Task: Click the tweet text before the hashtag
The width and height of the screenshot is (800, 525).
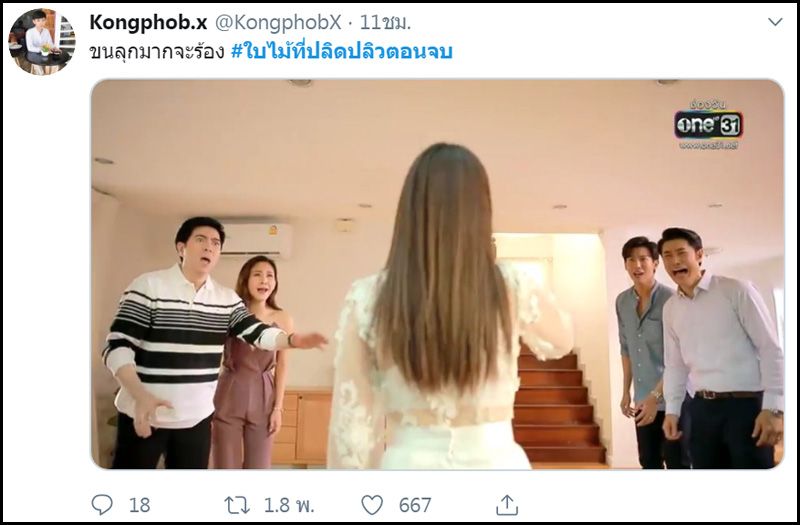Action: click(157, 52)
